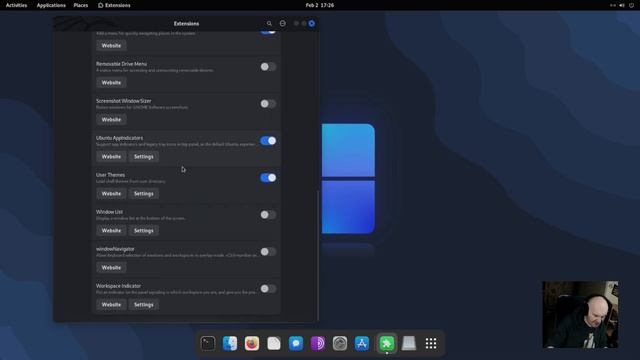This screenshot has width=640, height=360.
Task: Open the blank document editor dock icon
Action: 274,343
